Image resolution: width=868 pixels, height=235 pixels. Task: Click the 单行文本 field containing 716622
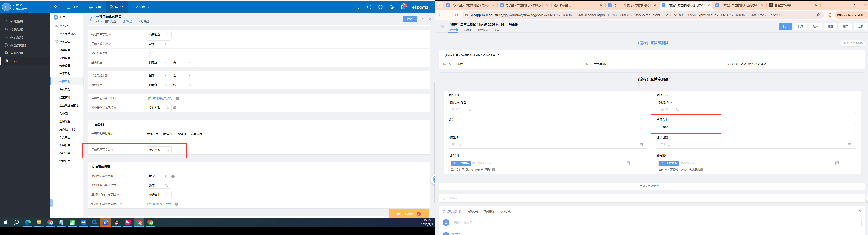[x=756, y=127]
